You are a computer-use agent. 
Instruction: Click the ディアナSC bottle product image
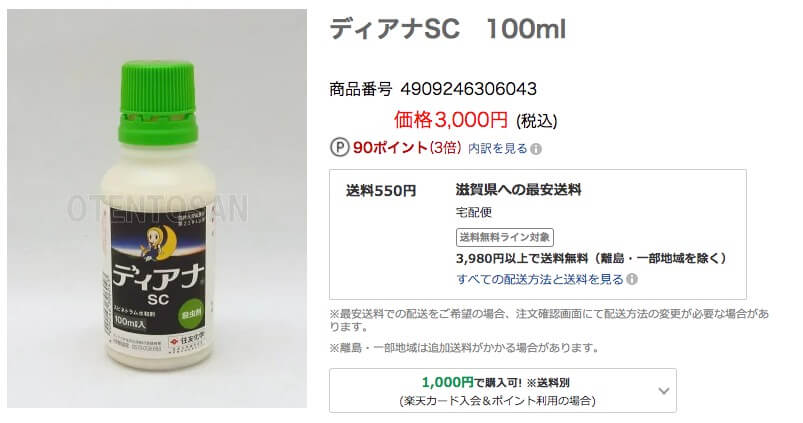point(157,208)
